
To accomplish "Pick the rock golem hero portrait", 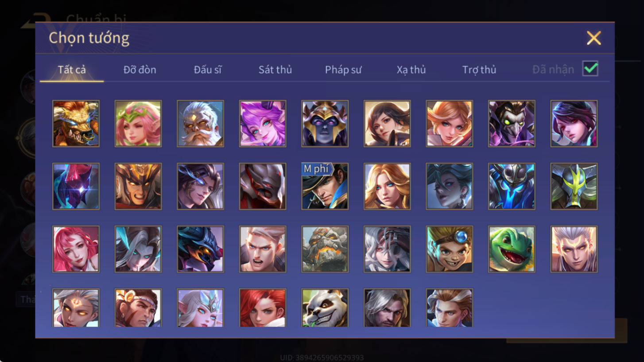I will (x=325, y=249).
